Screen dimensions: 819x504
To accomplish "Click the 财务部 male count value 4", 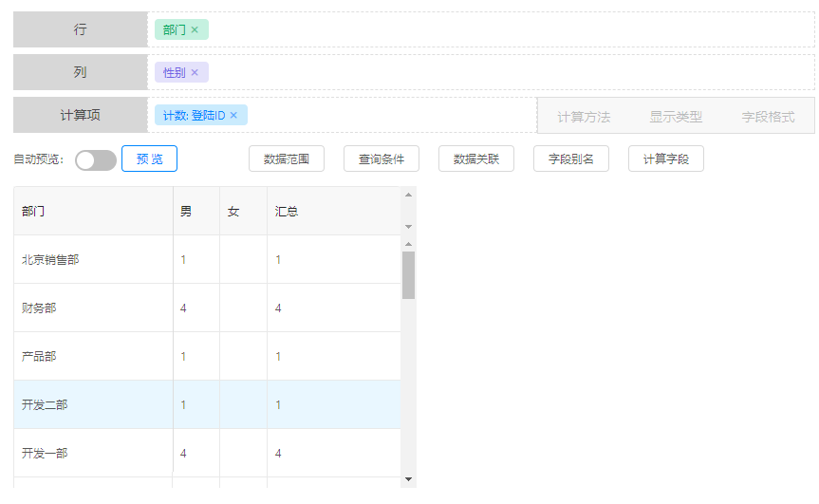I will point(183,308).
